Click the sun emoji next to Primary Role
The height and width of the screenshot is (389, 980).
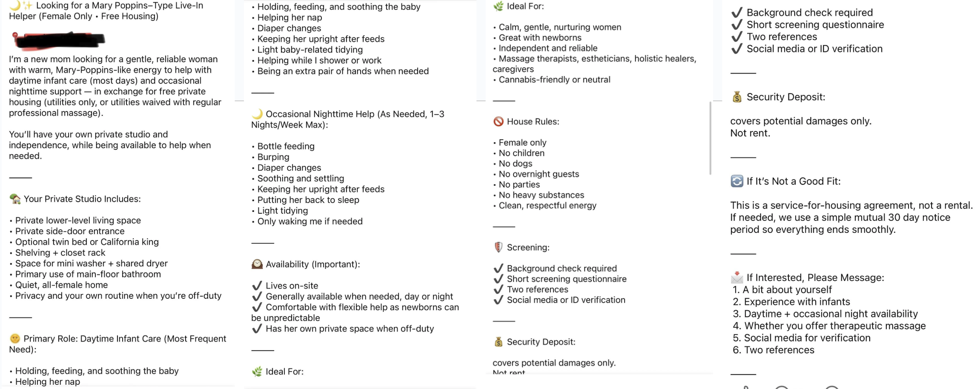tap(15, 338)
